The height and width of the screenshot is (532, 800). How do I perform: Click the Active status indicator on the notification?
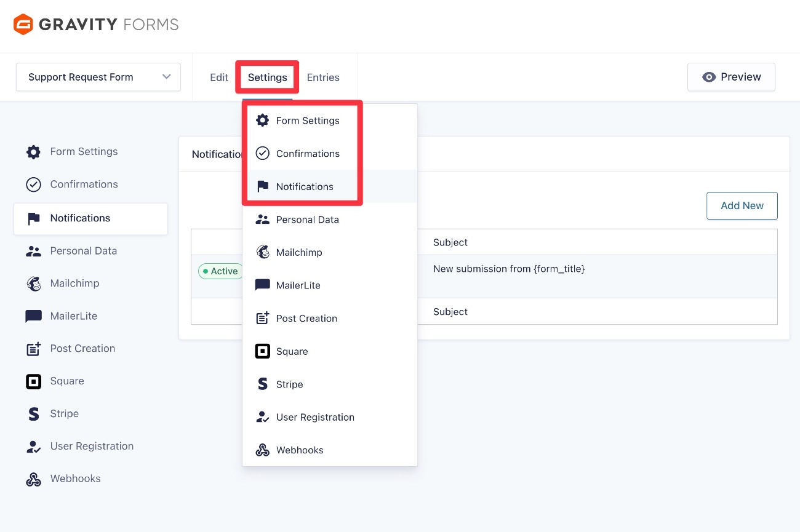220,271
